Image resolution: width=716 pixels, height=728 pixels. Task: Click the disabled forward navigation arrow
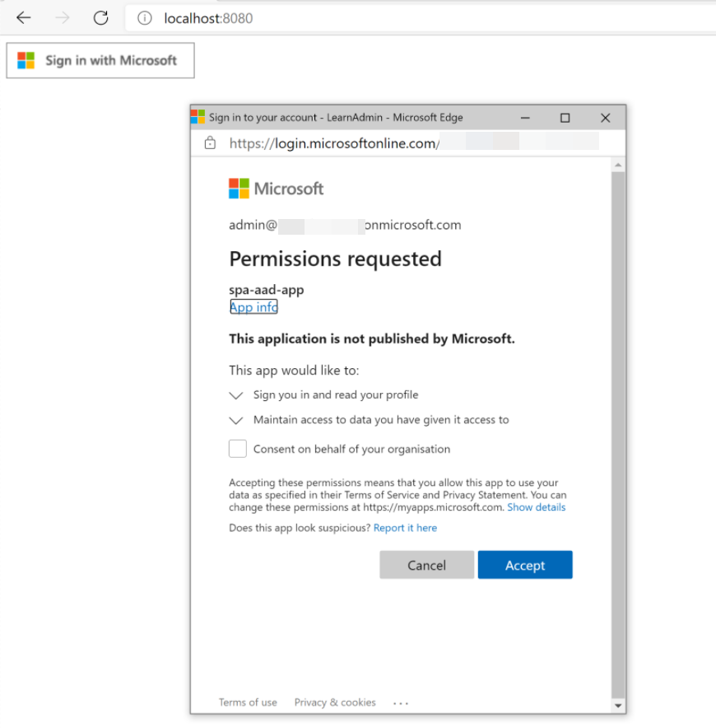pyautogui.click(x=59, y=17)
